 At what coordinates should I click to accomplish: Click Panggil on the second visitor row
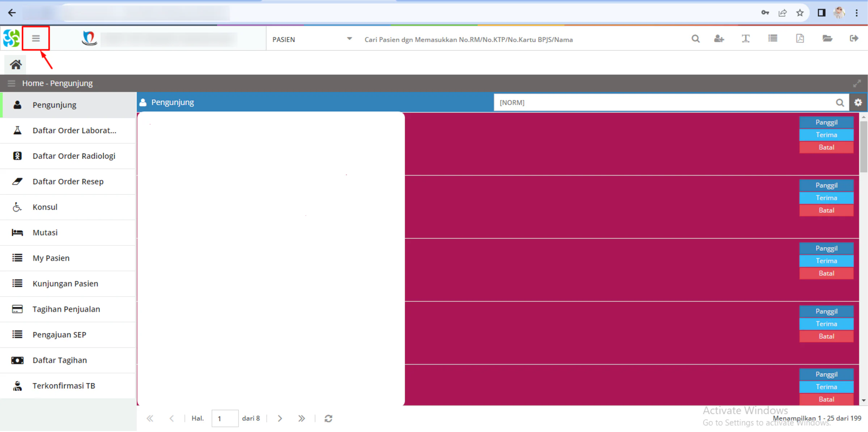point(826,185)
